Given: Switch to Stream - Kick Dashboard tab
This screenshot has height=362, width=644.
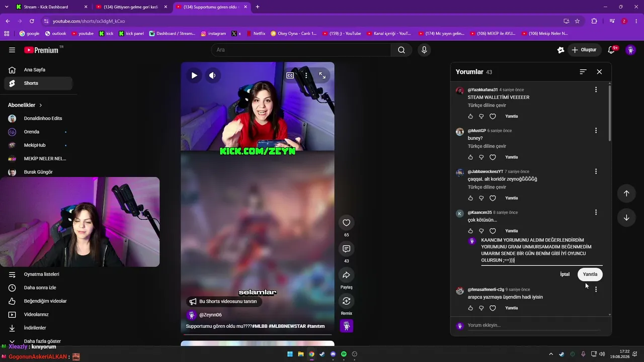Looking at the screenshot, I should tap(50, 7).
